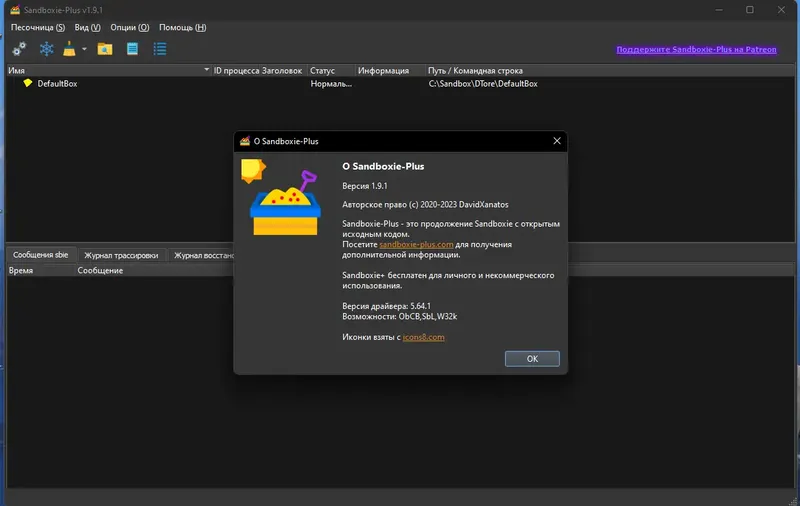Select the DefaultBox sandbox row

400,84
